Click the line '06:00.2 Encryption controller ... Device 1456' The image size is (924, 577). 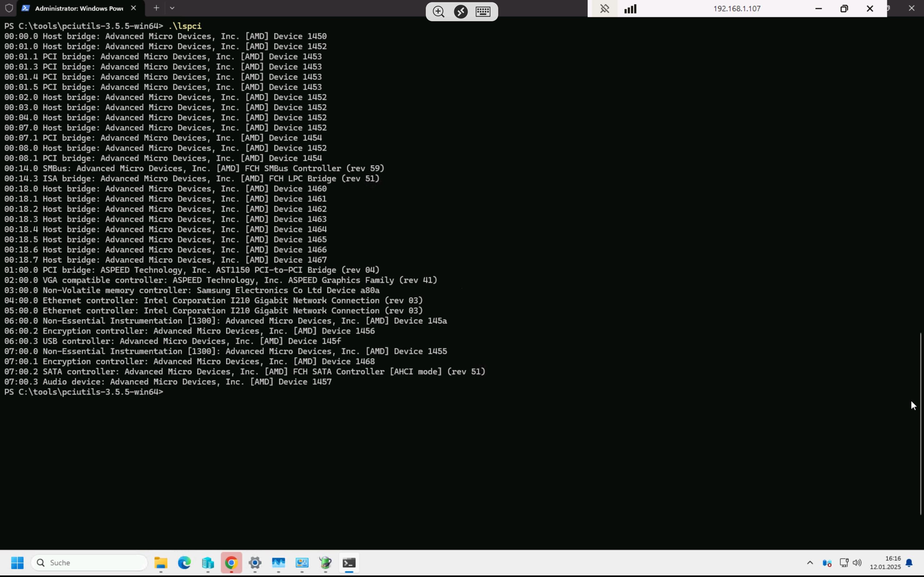click(189, 331)
